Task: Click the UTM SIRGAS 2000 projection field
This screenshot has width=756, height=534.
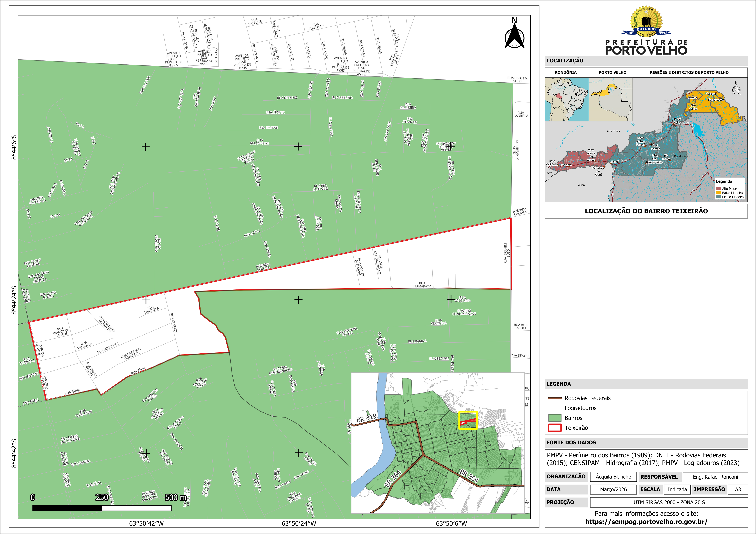Action: pos(669,502)
